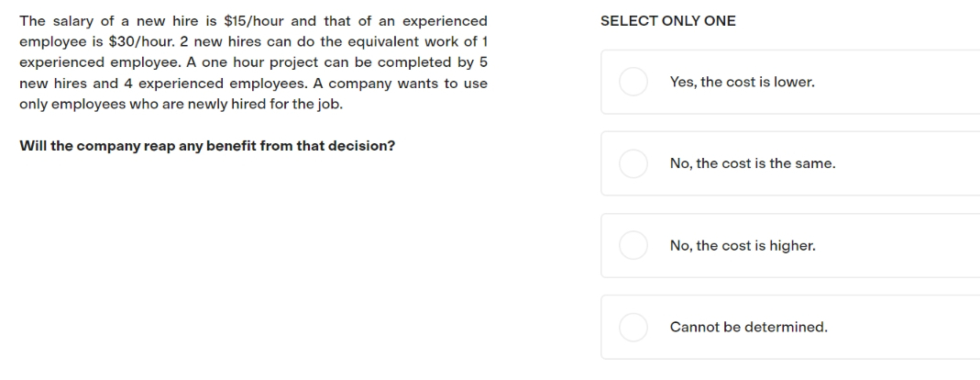Choose the radio circle for 'No, the cost is the same'
Viewport: 980px width, 380px height.
[x=633, y=163]
